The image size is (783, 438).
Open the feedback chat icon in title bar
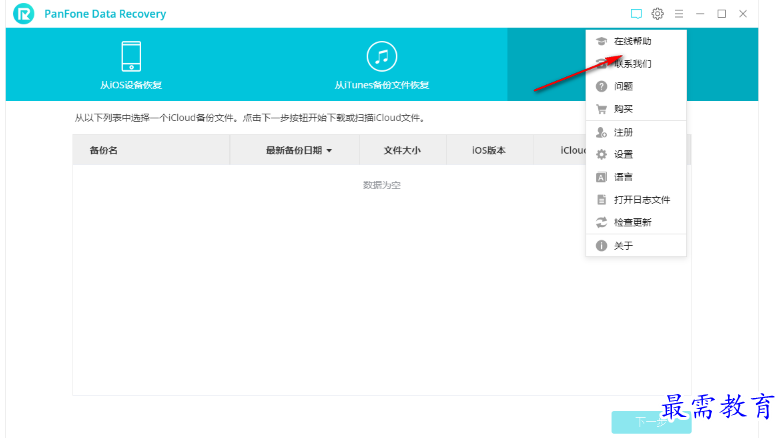[x=636, y=14]
